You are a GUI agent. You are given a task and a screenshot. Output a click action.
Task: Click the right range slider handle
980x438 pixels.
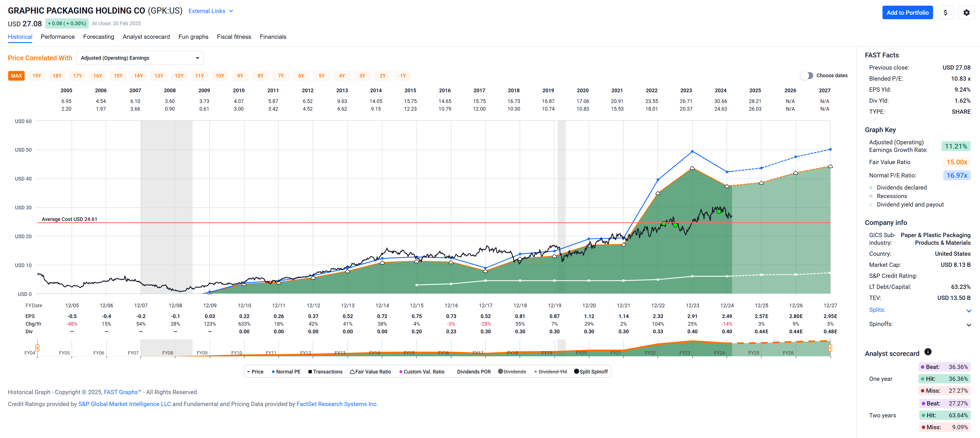(830, 348)
